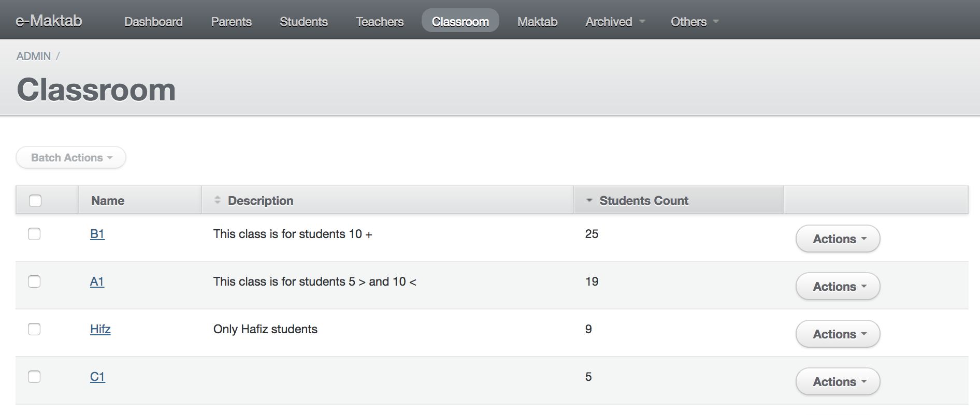980x415 pixels.
Task: Open the Teachers page
Action: point(379,22)
